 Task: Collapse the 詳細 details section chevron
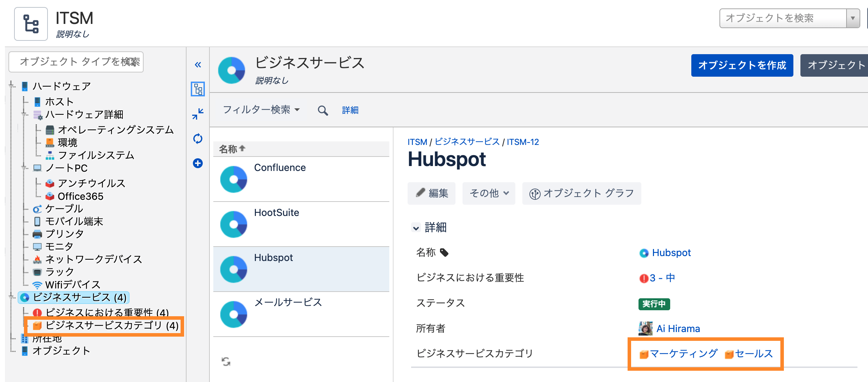coord(416,228)
